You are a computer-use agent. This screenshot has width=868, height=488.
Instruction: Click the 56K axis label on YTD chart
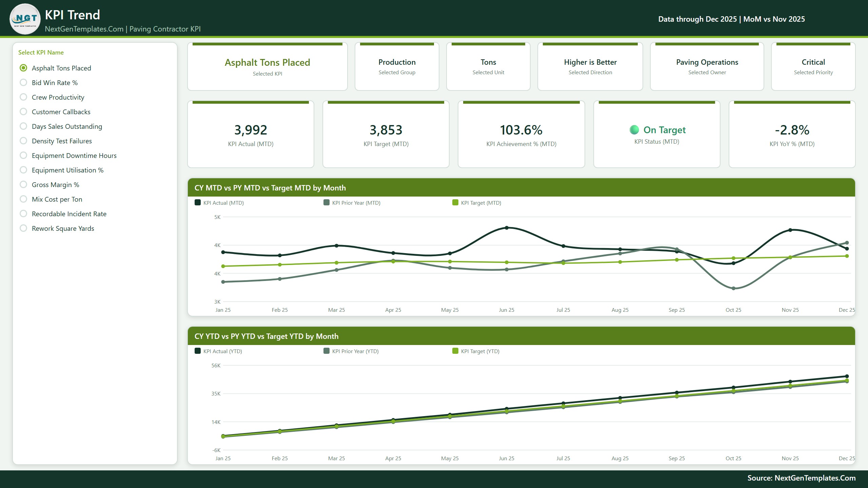(x=216, y=365)
